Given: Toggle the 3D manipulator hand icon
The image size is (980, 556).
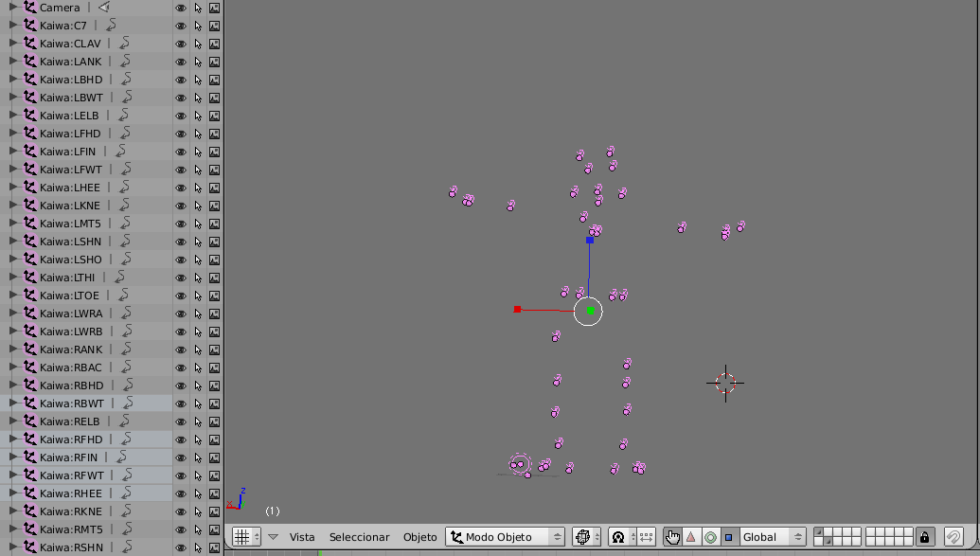Looking at the screenshot, I should (x=672, y=537).
